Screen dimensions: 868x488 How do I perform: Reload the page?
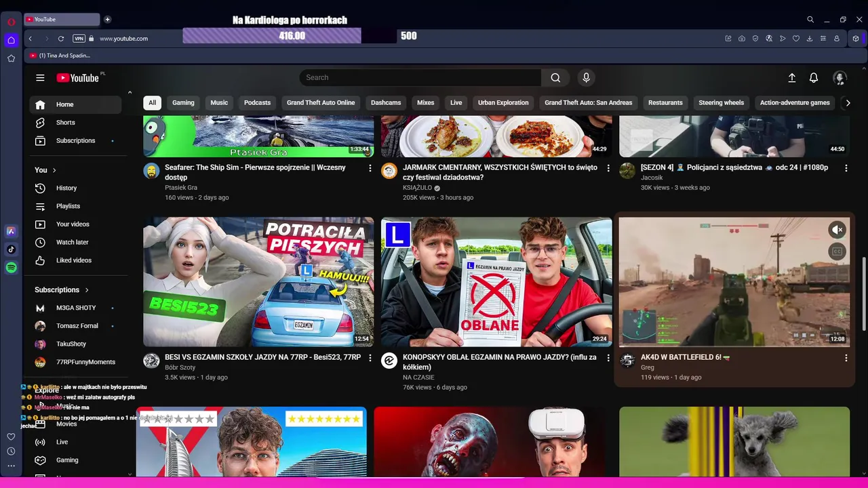coord(61,39)
